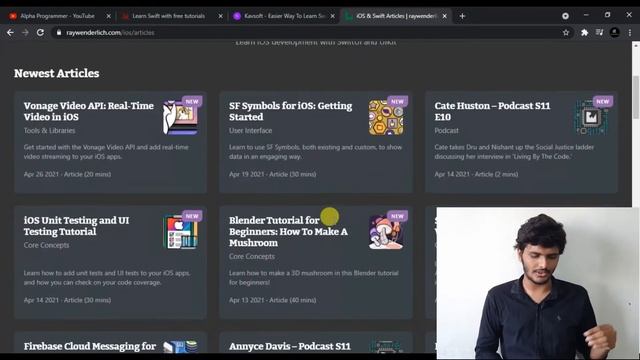640x360 pixels.
Task: Bookmark this page with the star icon
Action: (x=566, y=33)
